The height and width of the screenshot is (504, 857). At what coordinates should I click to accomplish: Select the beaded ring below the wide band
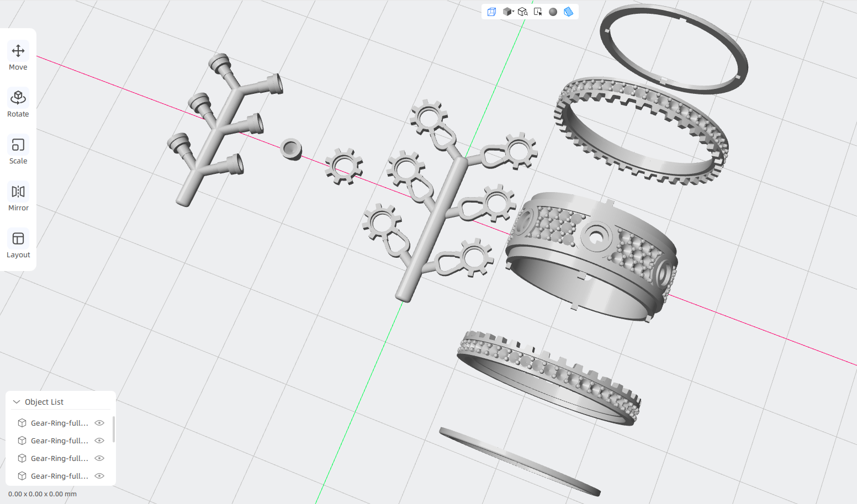pyautogui.click(x=549, y=378)
